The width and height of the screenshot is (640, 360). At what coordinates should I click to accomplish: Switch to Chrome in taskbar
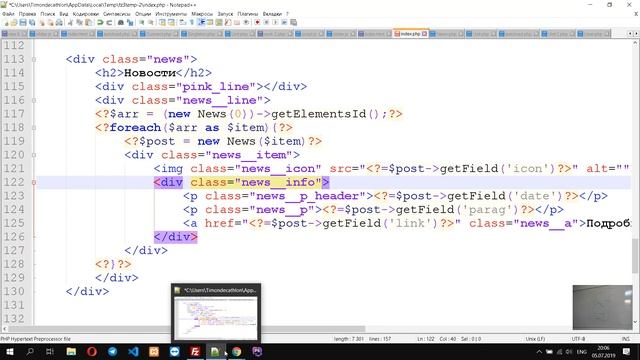[236, 351]
